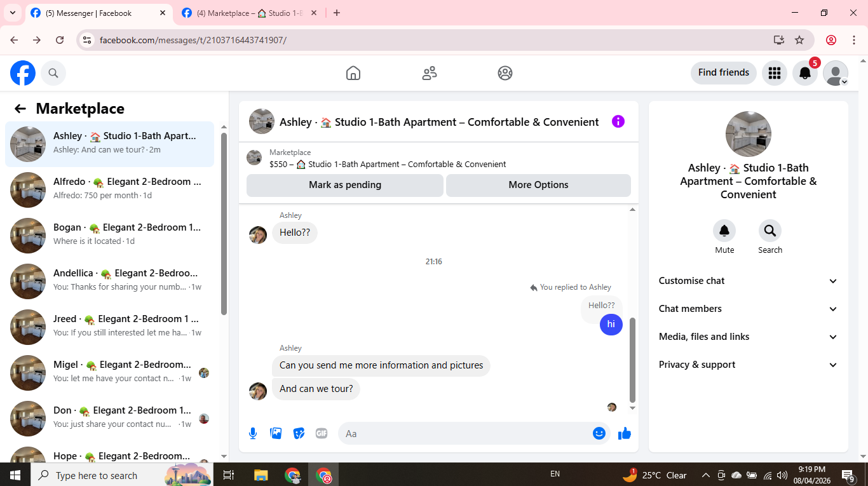
Task: Open Hope conversation in list
Action: click(x=109, y=454)
